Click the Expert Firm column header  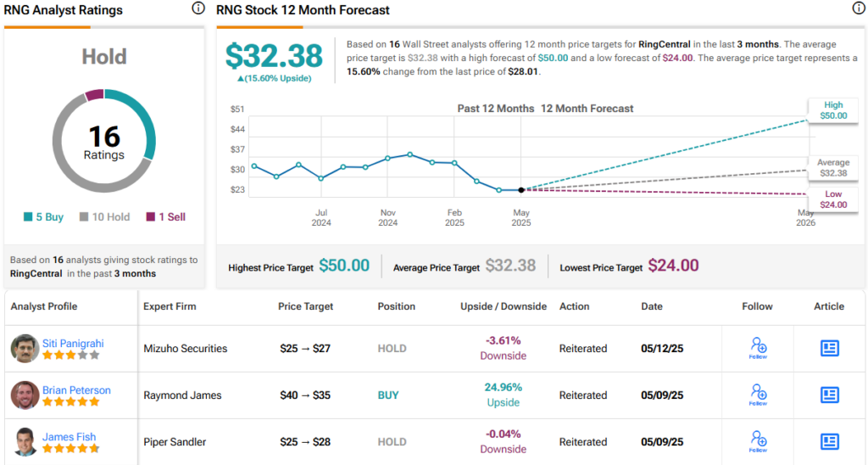(x=170, y=306)
